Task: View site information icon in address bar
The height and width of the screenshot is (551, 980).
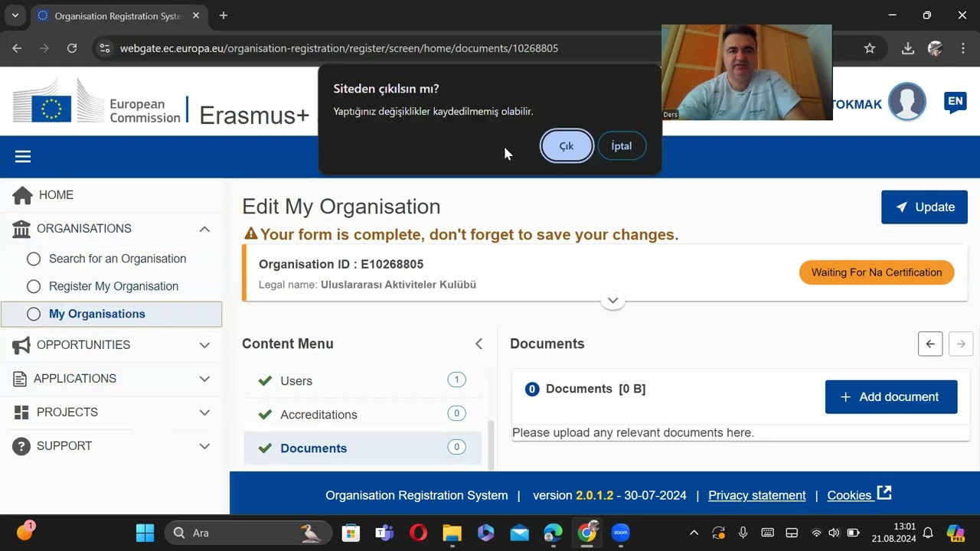Action: 105,48
